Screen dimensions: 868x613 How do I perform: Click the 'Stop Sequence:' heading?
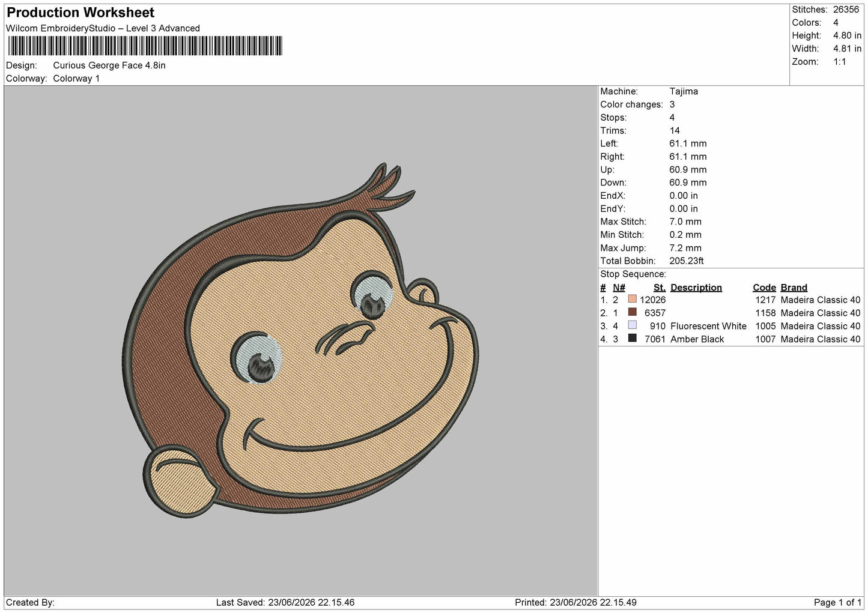point(633,274)
